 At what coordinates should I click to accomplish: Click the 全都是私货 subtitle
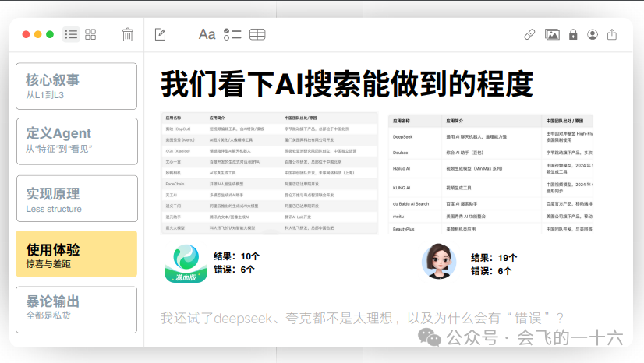point(48,315)
